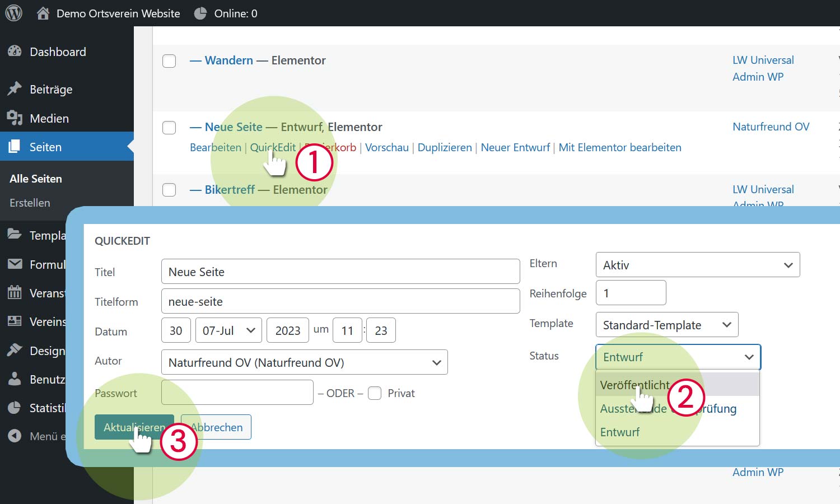Open the Eltern dropdown showing Aktiv

click(x=698, y=265)
